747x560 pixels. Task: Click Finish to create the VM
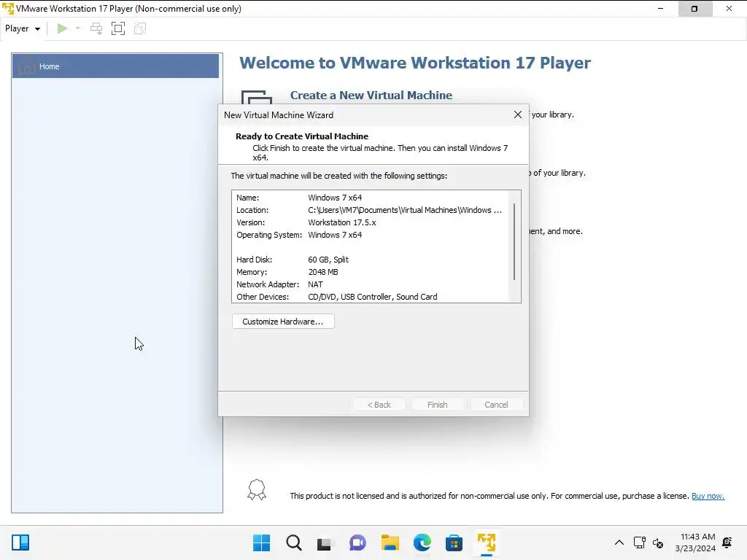coord(438,405)
